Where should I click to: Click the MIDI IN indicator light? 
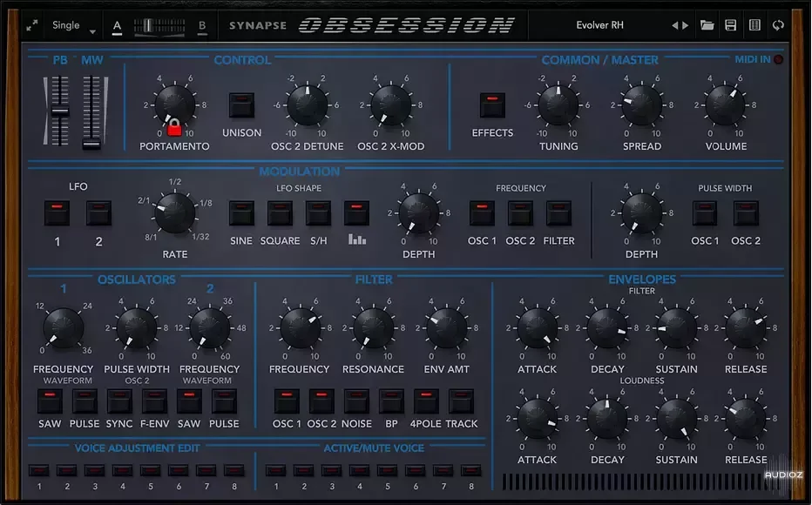(x=778, y=59)
